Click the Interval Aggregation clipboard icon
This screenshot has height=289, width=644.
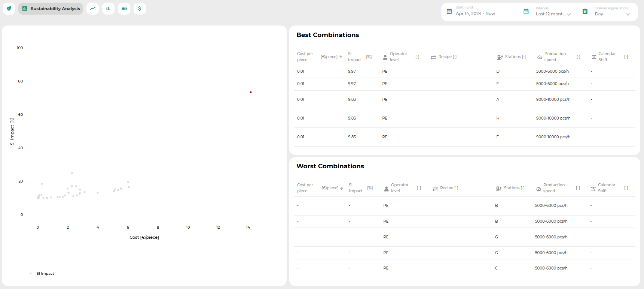pyautogui.click(x=585, y=12)
